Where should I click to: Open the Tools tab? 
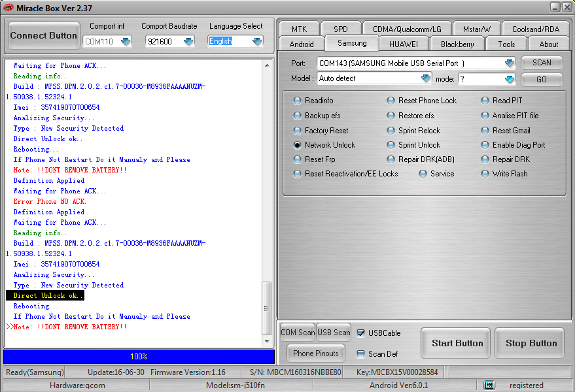point(506,44)
